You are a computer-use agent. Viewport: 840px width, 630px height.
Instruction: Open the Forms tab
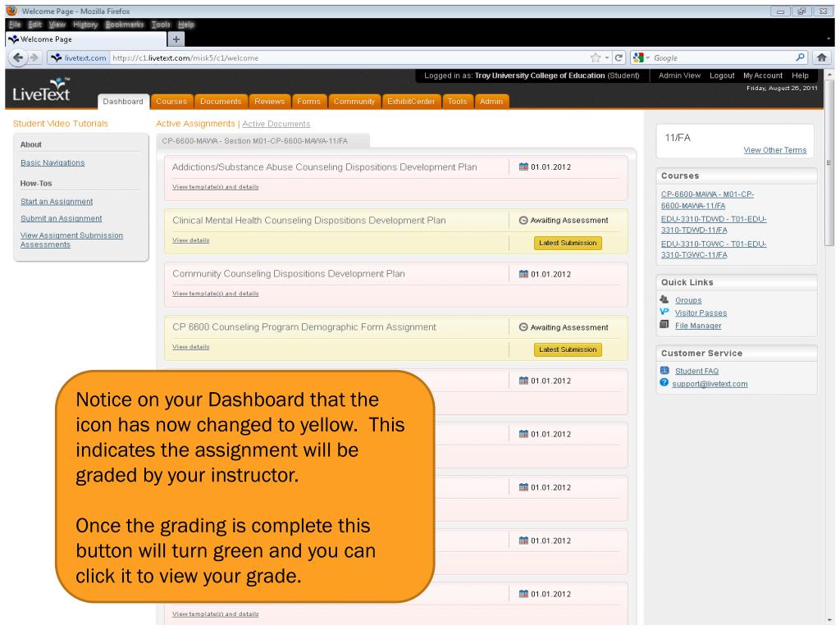[308, 101]
